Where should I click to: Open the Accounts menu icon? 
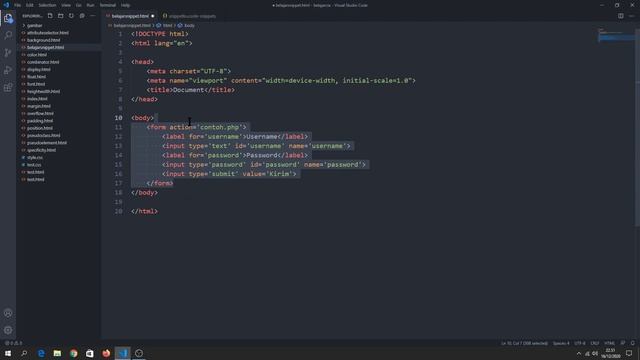(8, 313)
